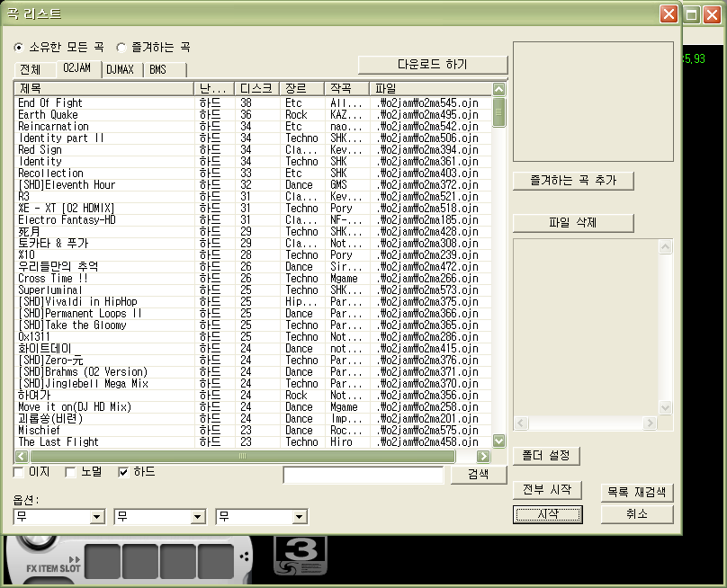
Task: Select the 소유한 모든 곡 radio button
Action: tap(19, 47)
